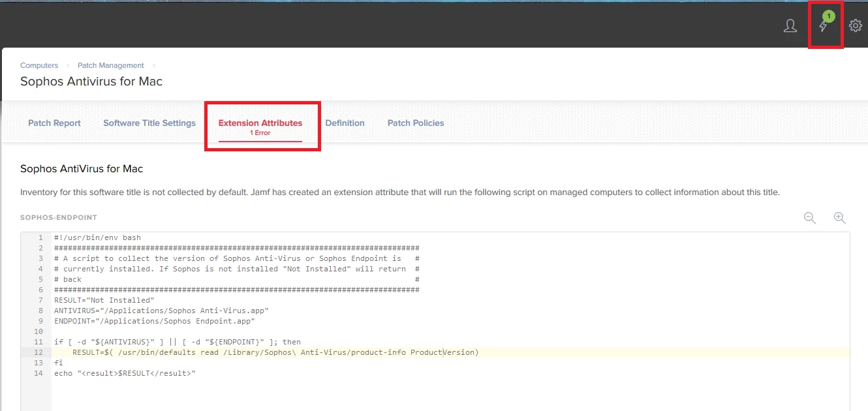Click the SOPHOS-ENDPOINT label
The height and width of the screenshot is (411, 868).
coord(59,217)
